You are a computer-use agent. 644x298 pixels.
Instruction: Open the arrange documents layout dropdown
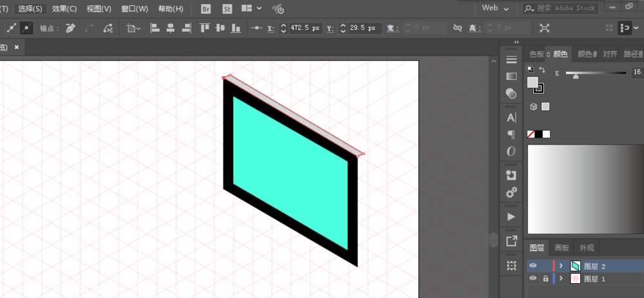coord(251,8)
